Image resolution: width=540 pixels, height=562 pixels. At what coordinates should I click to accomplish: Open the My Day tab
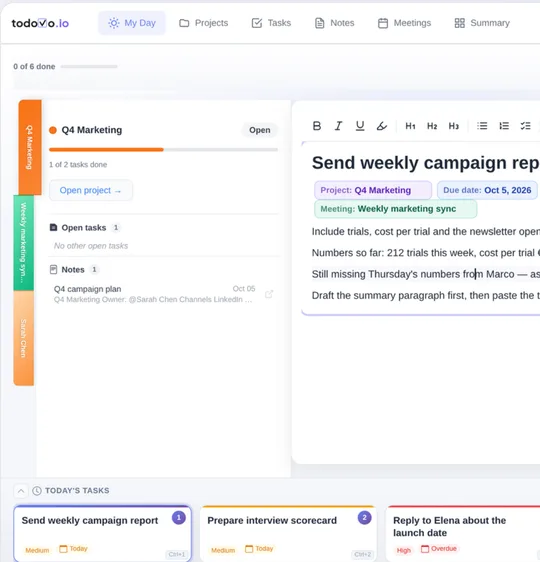132,23
